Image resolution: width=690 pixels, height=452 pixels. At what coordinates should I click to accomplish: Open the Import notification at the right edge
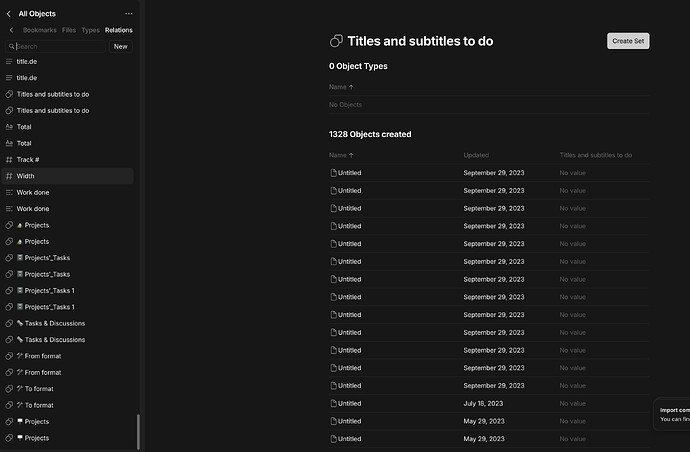point(672,415)
